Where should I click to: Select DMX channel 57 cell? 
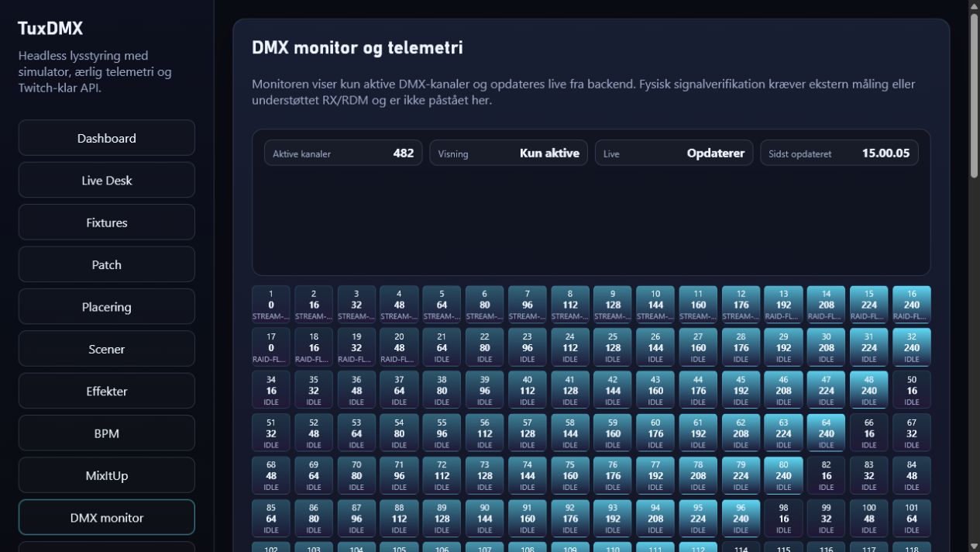pyautogui.click(x=528, y=433)
